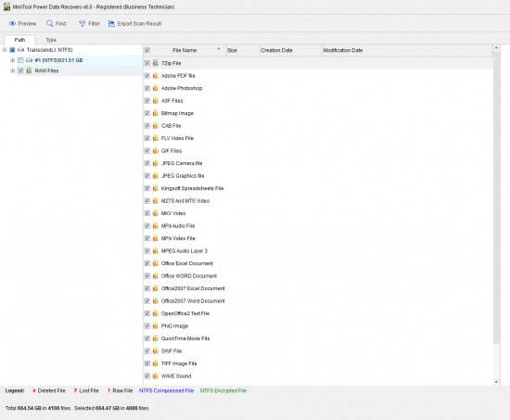Screen dimensions: 510x420
Task: Click the scrollbar down arrow
Action: click(x=496, y=382)
